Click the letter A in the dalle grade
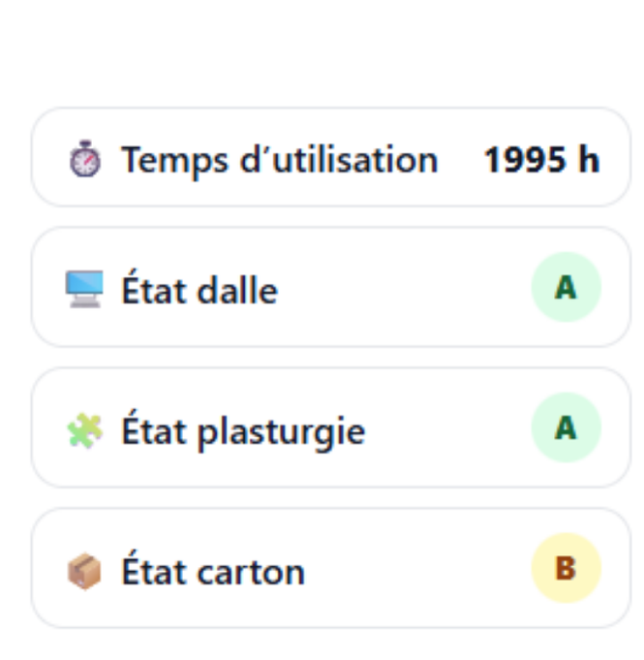644x660 pixels. 567,288
